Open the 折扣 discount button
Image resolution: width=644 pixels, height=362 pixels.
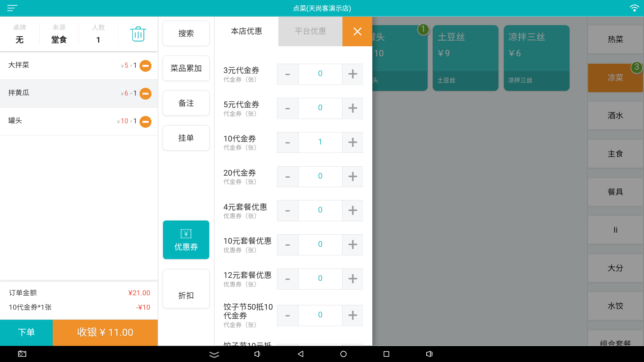pos(186,289)
